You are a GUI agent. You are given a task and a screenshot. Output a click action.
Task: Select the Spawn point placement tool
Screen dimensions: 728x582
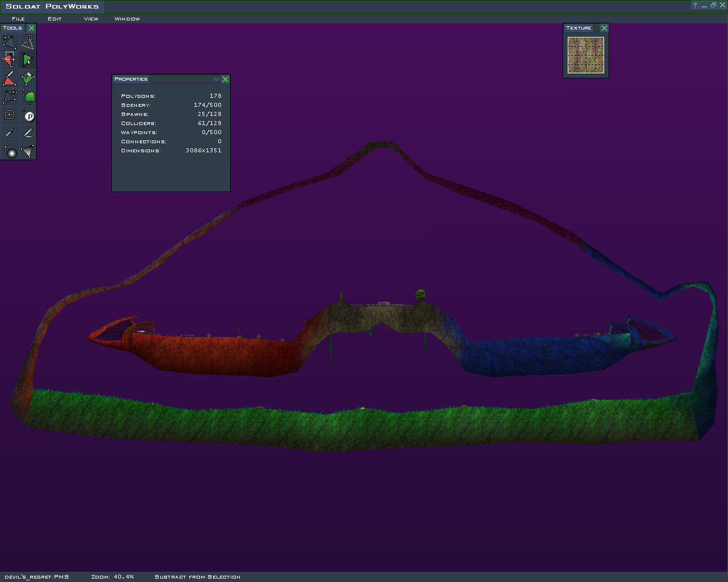coord(27,115)
